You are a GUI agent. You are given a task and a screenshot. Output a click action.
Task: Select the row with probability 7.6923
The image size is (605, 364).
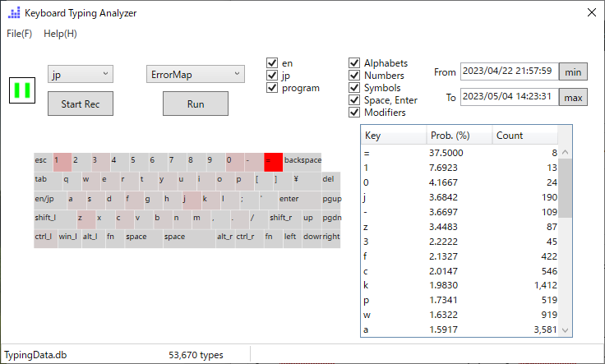(x=460, y=168)
